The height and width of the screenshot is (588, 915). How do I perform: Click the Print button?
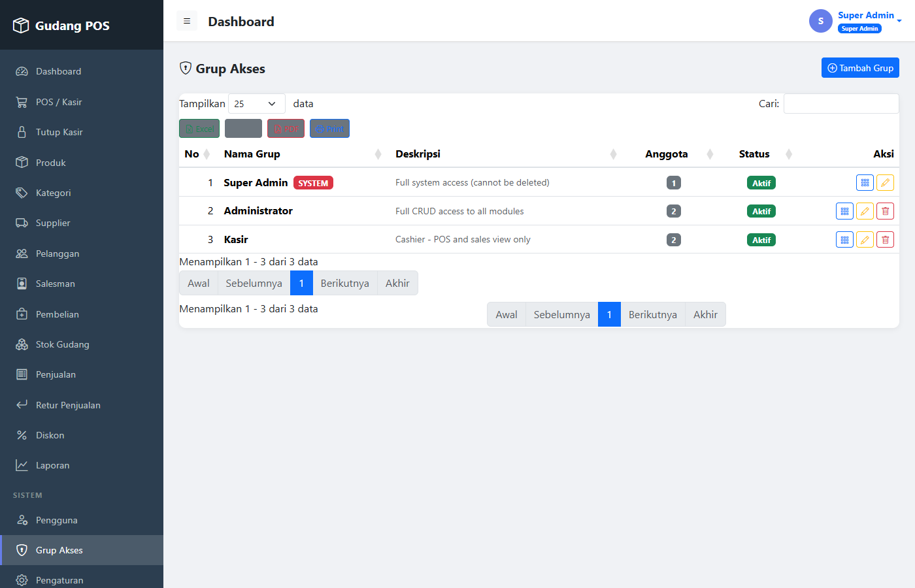pos(329,129)
